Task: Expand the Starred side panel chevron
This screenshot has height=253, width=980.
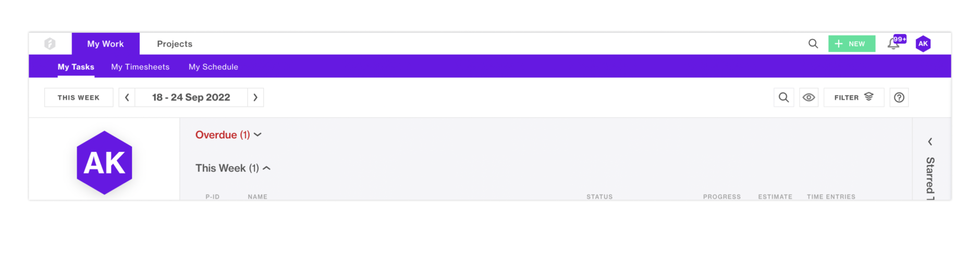Action: [930, 142]
